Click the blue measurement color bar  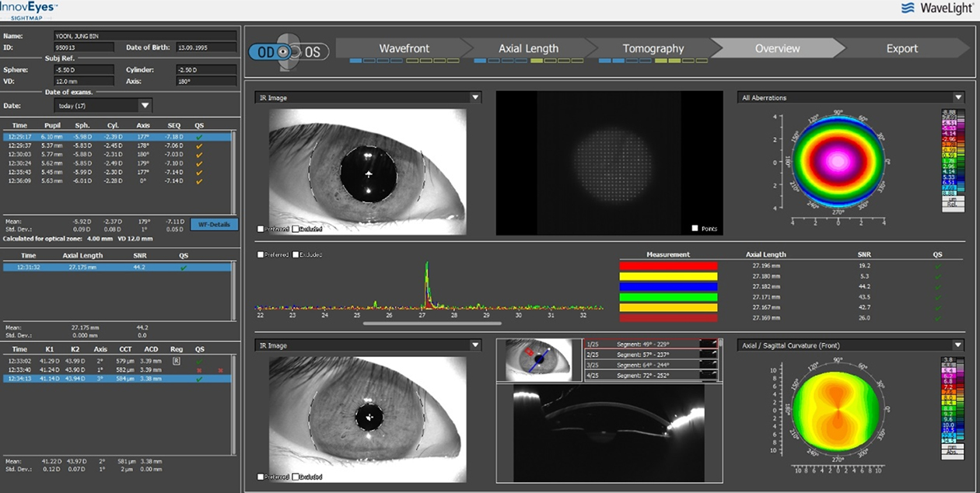point(668,287)
